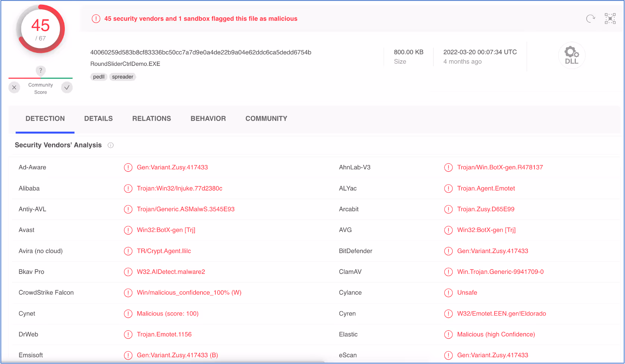Click the community score red-green bar
Viewport: 625px width, 364px height.
(41, 78)
